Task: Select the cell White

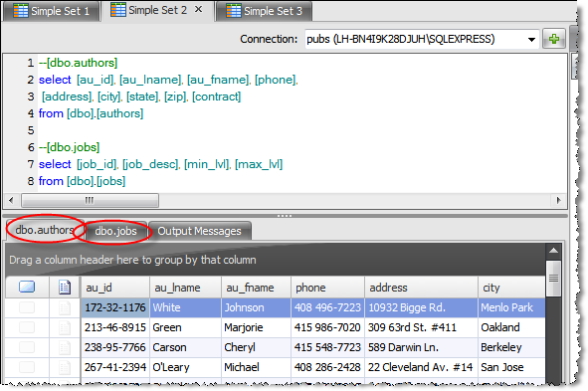Action: (185, 307)
